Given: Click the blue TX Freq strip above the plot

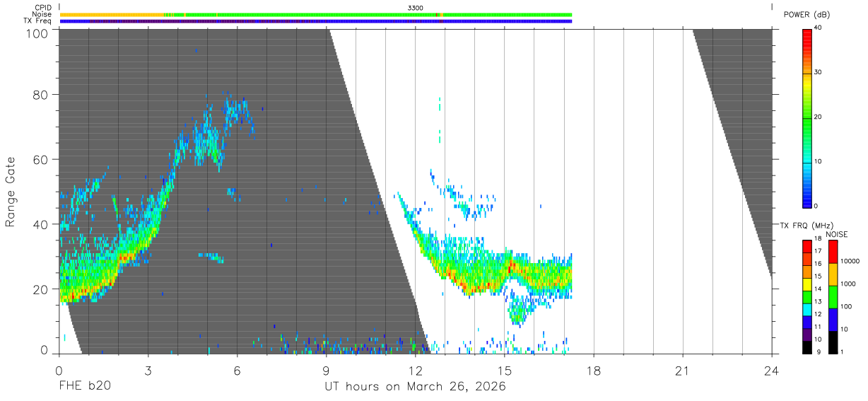Looking at the screenshot, I should [316, 21].
